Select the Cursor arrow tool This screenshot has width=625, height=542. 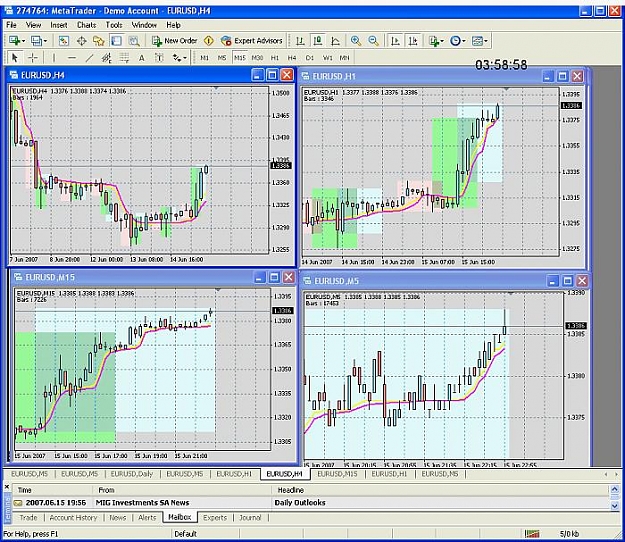[x=15, y=58]
